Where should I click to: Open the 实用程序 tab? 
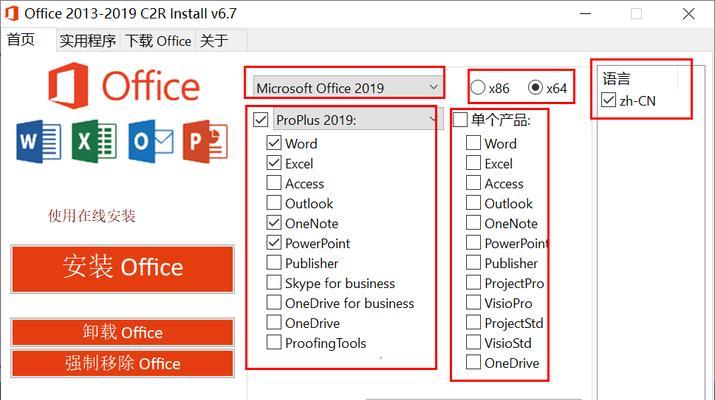click(x=88, y=41)
